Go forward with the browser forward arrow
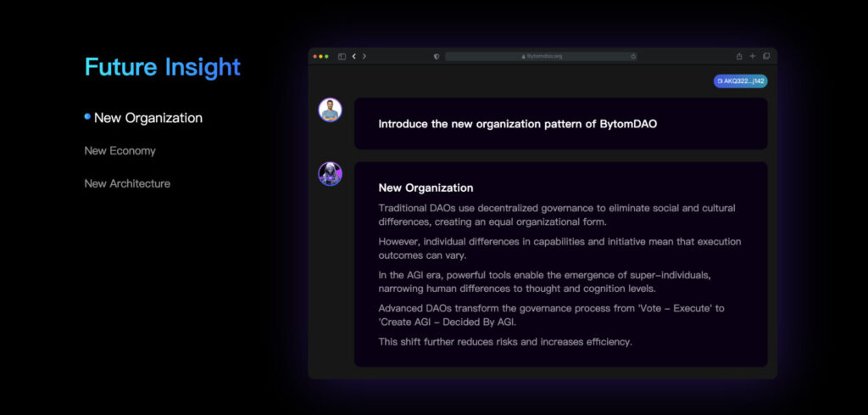The width and height of the screenshot is (868, 415). 364,57
